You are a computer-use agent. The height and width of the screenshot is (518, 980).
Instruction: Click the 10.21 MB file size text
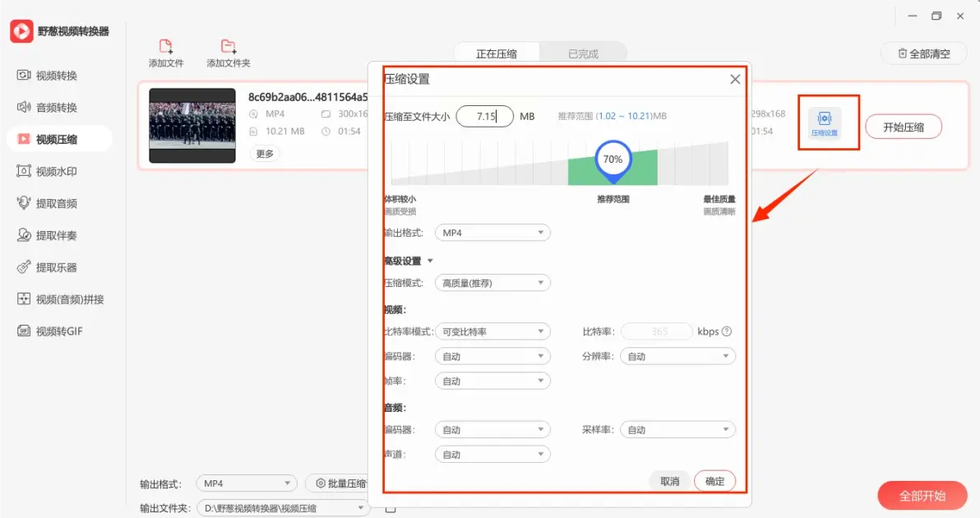[285, 132]
